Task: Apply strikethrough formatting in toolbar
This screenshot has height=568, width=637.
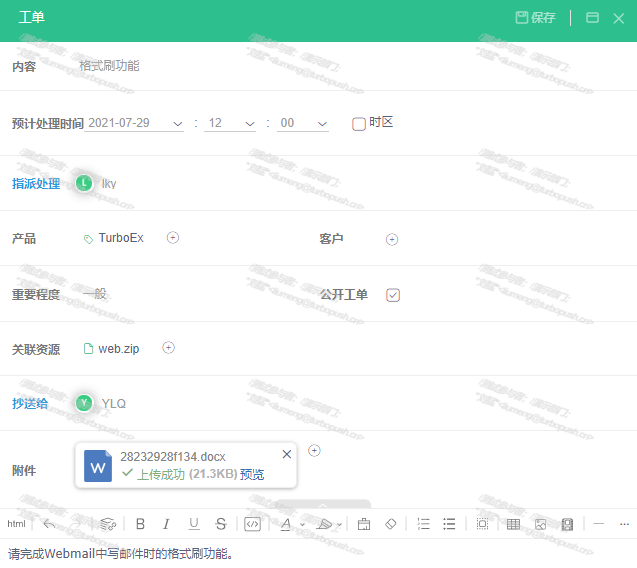Action: pyautogui.click(x=221, y=524)
